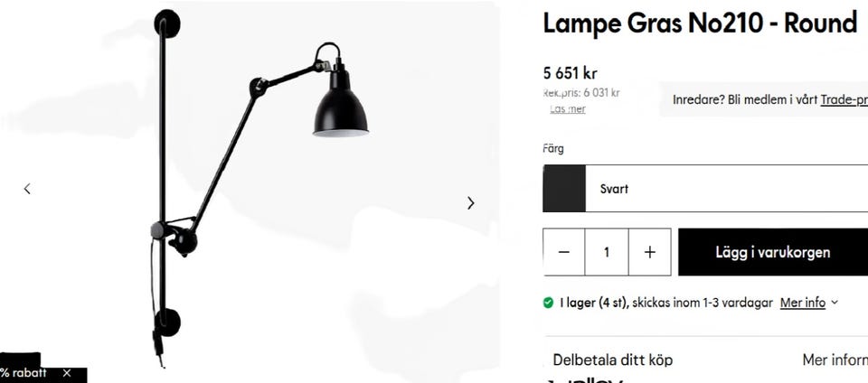Open the Mer info stock link
This screenshot has width=868, height=383.
click(803, 303)
